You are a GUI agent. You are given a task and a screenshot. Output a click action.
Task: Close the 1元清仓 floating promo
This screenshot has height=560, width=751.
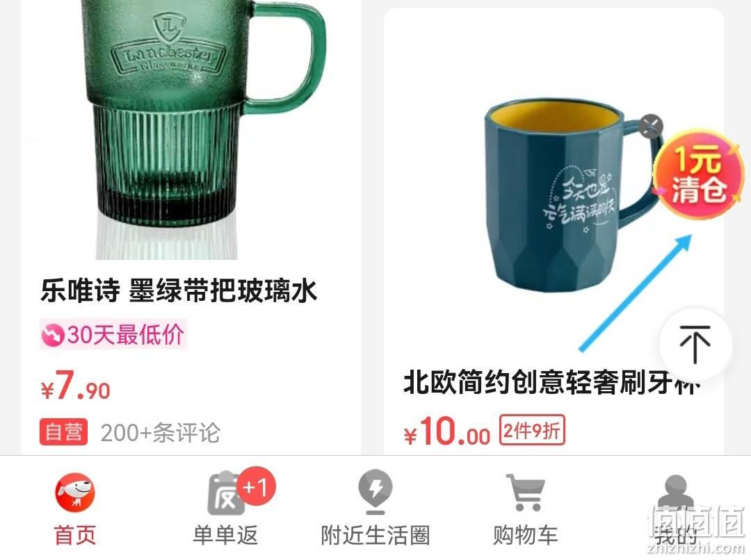coord(650,127)
